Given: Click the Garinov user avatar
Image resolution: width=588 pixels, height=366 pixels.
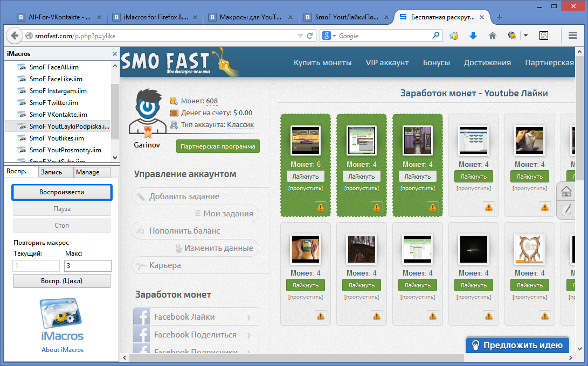Looking at the screenshot, I should click(x=148, y=112).
